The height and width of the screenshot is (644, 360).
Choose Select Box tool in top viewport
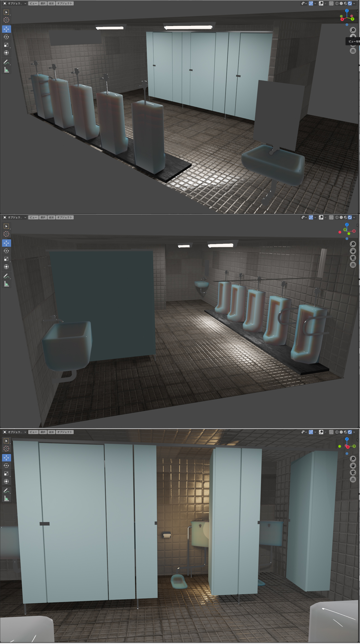tap(6, 12)
